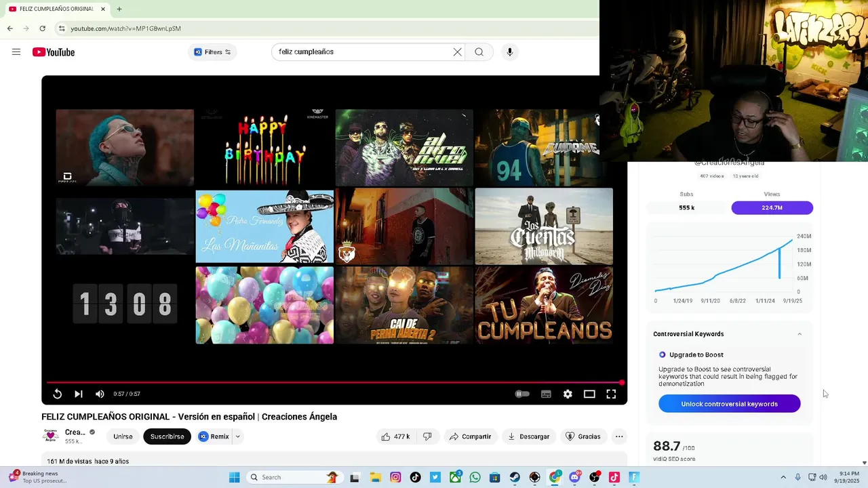Screen dimensions: 868x488
Task: Go back in browser history
Action: (9, 28)
